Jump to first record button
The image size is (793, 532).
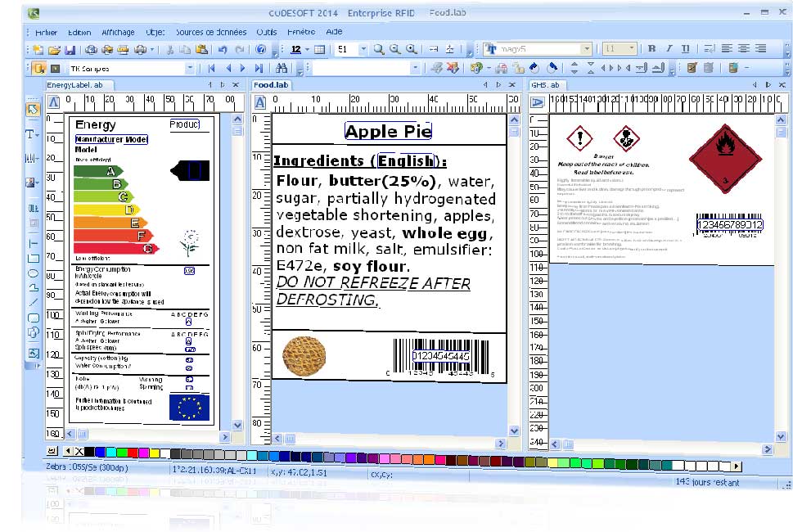[212, 68]
